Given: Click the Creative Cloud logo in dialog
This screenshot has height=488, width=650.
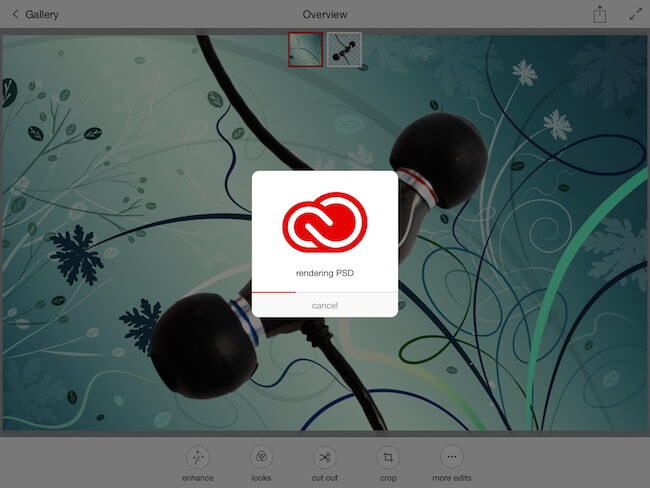Looking at the screenshot, I should tap(325, 222).
